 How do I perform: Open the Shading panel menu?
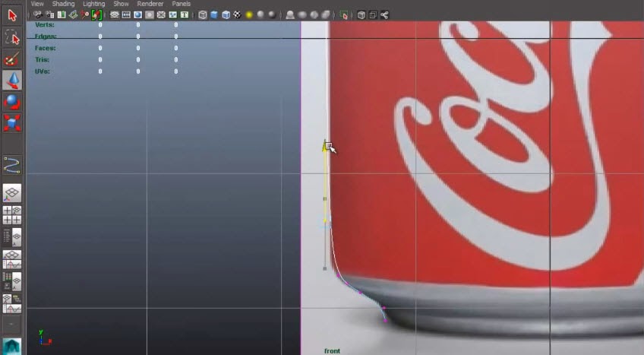click(x=63, y=4)
